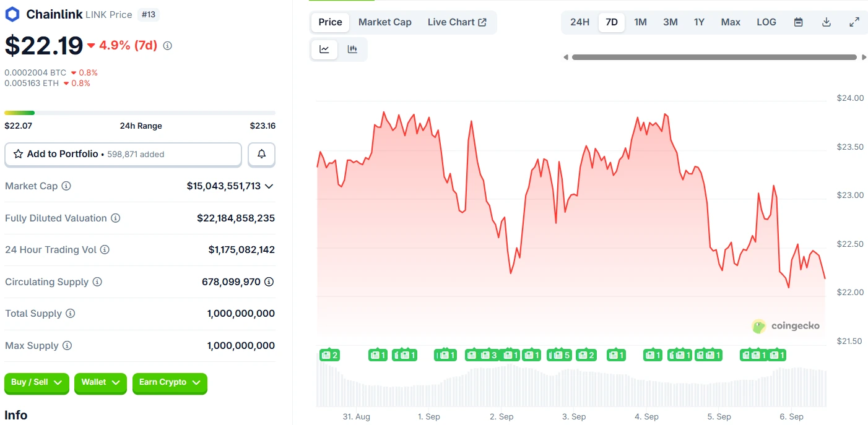Open the calendar date range picker
This screenshot has width=868, height=425.
tap(798, 22)
